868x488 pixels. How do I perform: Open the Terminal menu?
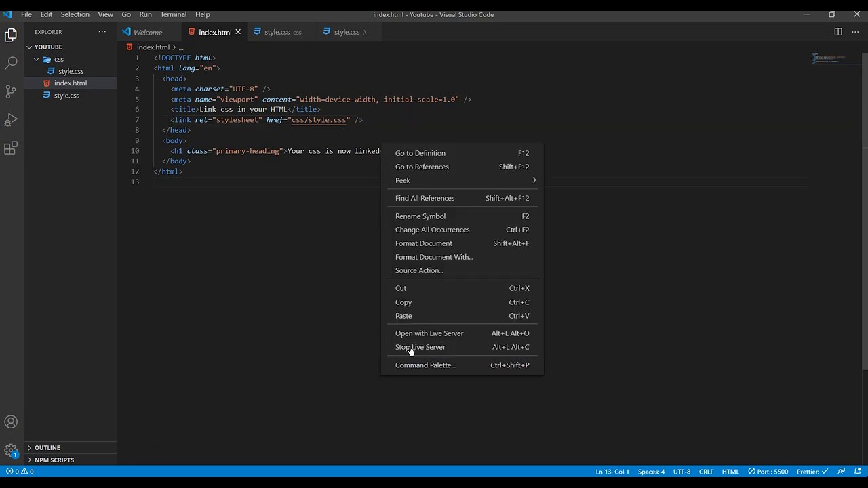click(x=173, y=14)
